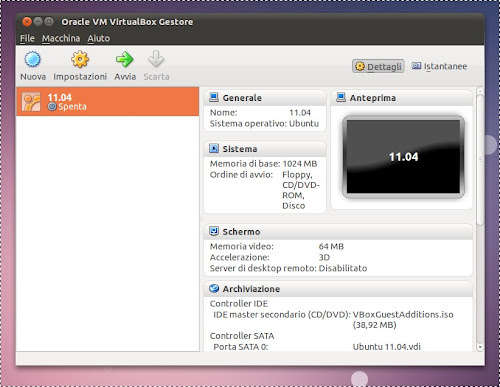Click the scrollbar down arrow

(480, 347)
